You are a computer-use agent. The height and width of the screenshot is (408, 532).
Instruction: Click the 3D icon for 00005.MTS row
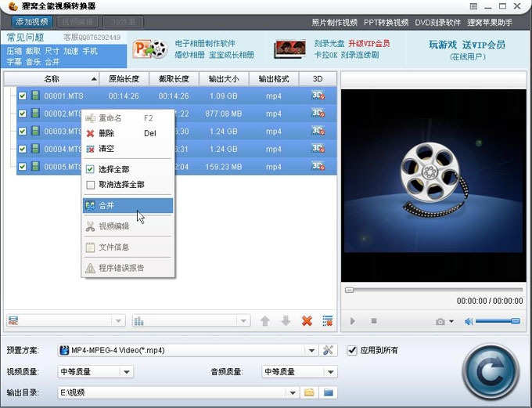pyautogui.click(x=318, y=166)
